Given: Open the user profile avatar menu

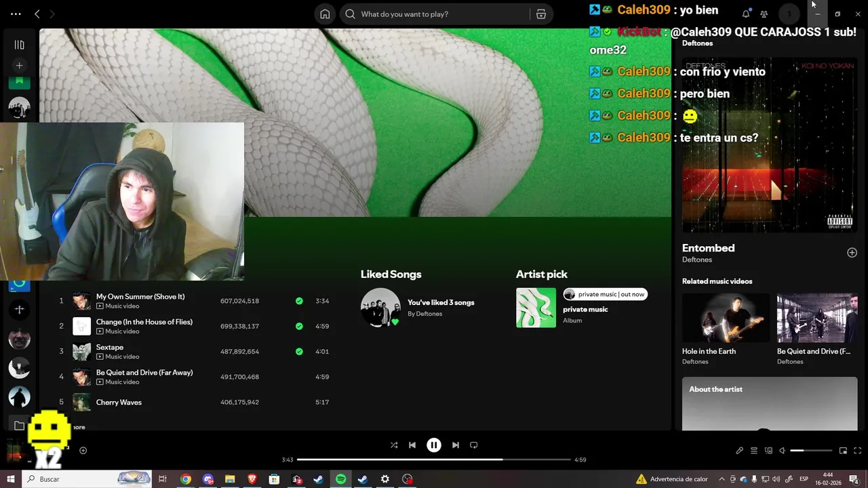Looking at the screenshot, I should [789, 14].
